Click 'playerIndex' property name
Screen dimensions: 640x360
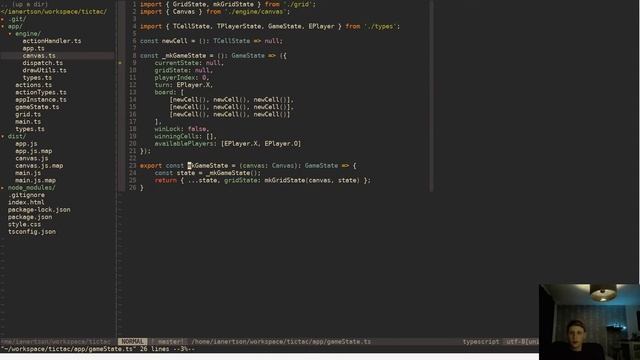[174, 78]
